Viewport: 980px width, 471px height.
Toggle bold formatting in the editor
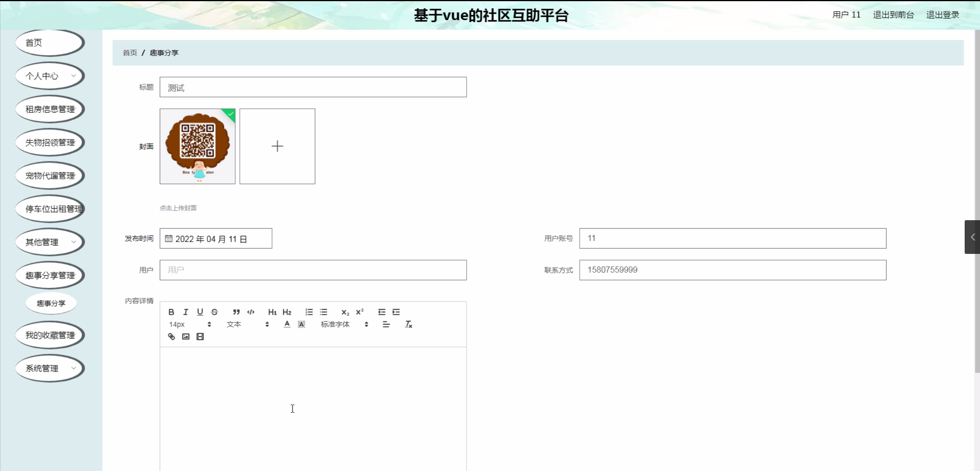pyautogui.click(x=171, y=312)
